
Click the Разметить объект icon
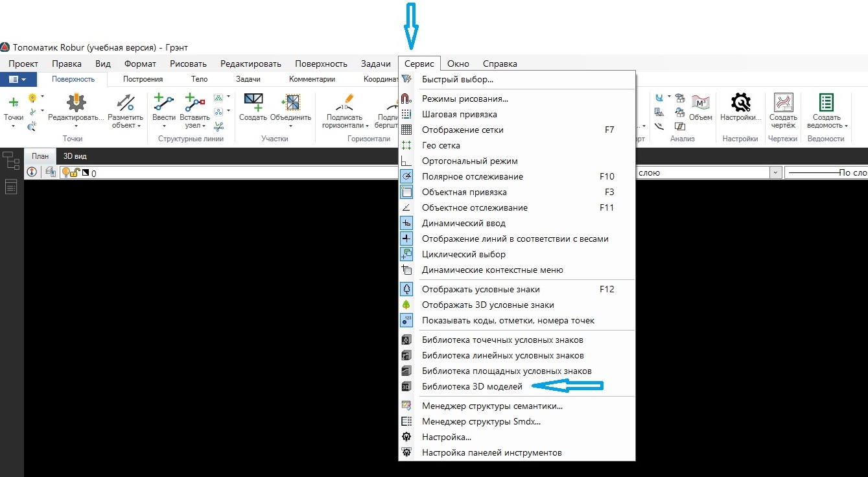pos(125,104)
